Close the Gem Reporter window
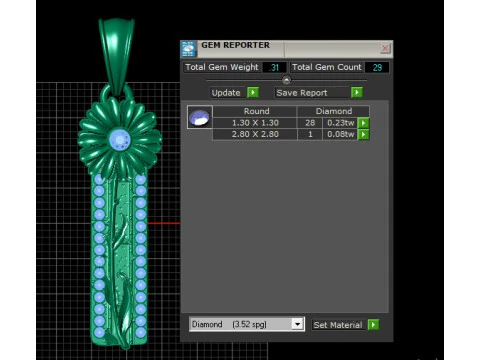The width and height of the screenshot is (480, 360). pyautogui.click(x=385, y=48)
